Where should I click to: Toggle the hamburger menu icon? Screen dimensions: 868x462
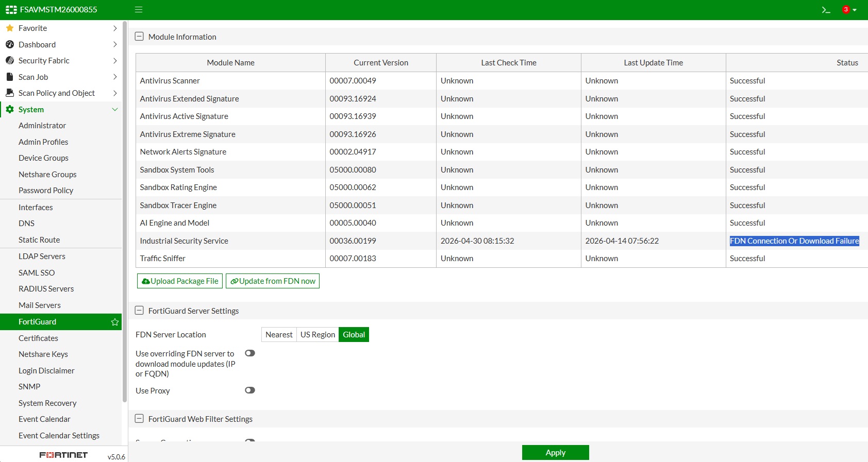tap(139, 10)
